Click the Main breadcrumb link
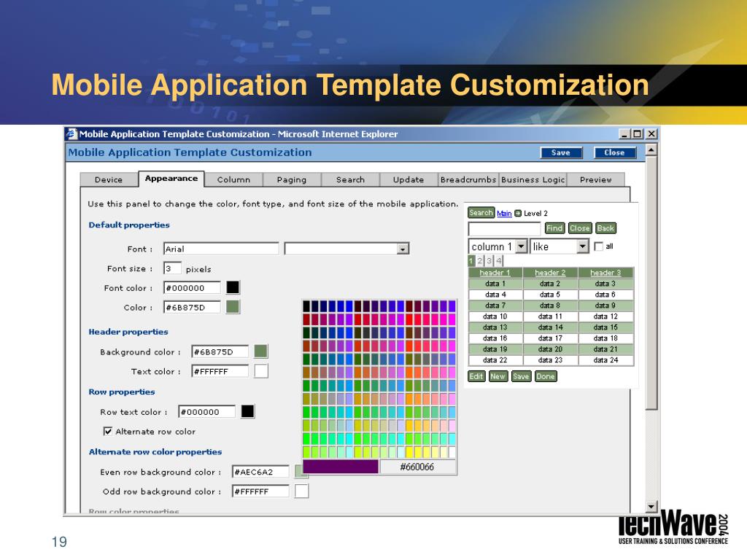 tap(504, 214)
